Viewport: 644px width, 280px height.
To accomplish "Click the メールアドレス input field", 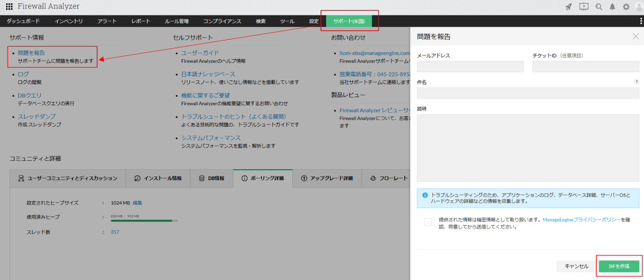I will pos(470,67).
